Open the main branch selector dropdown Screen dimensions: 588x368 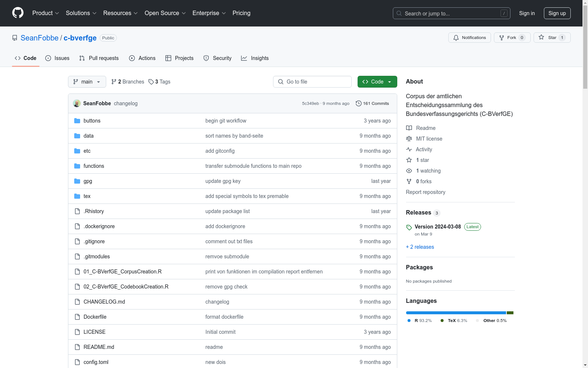tap(87, 82)
